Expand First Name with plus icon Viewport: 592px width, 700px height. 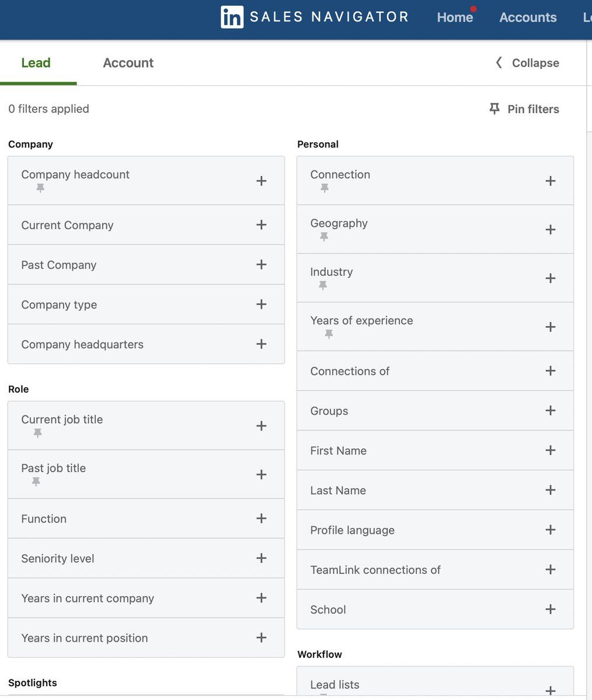(x=551, y=450)
